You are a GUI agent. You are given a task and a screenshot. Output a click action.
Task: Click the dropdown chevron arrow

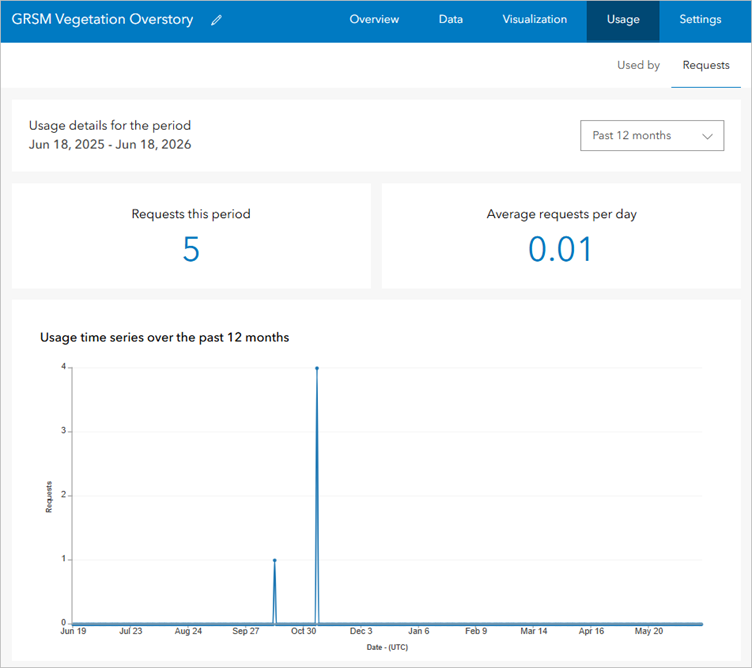pyautogui.click(x=707, y=136)
